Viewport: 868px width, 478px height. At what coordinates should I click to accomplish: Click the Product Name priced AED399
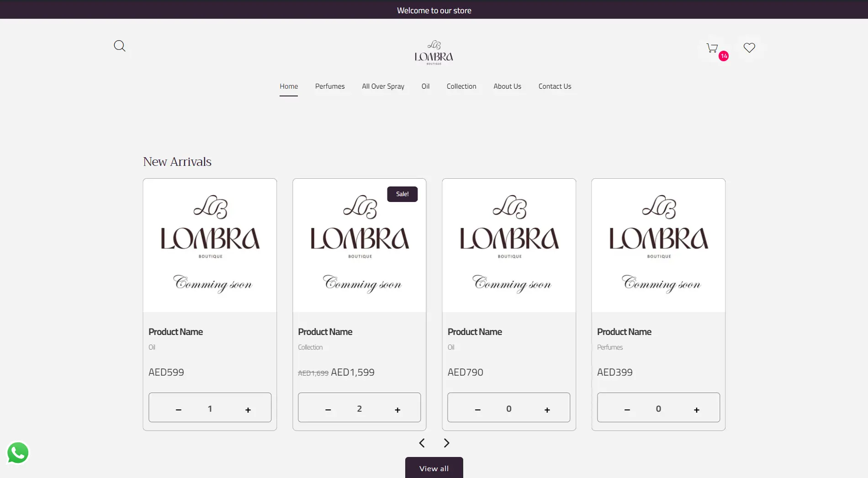(x=624, y=332)
